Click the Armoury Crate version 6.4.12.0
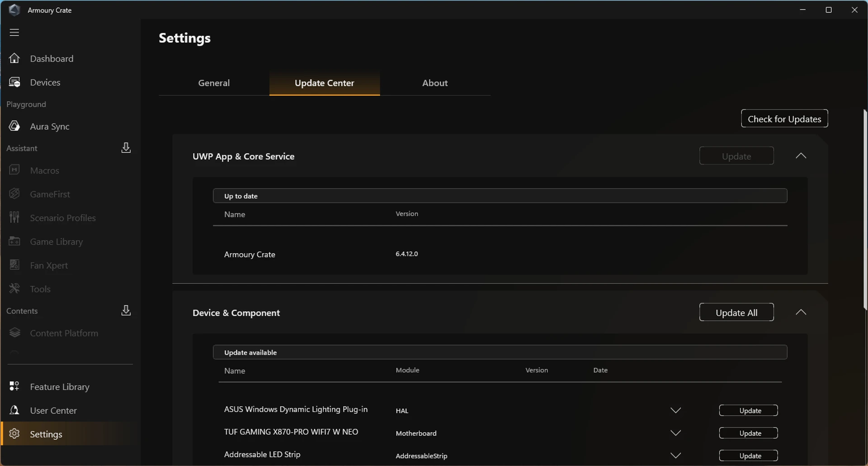 406,254
